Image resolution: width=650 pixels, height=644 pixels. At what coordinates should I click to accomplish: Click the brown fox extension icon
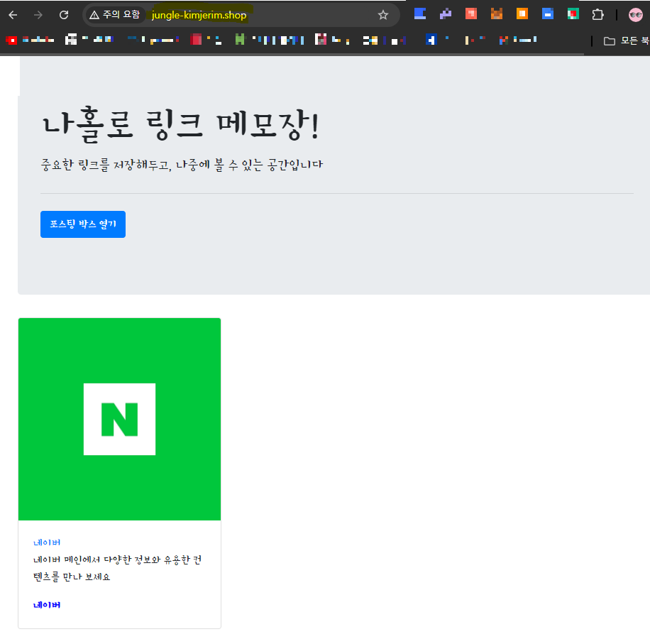click(497, 14)
